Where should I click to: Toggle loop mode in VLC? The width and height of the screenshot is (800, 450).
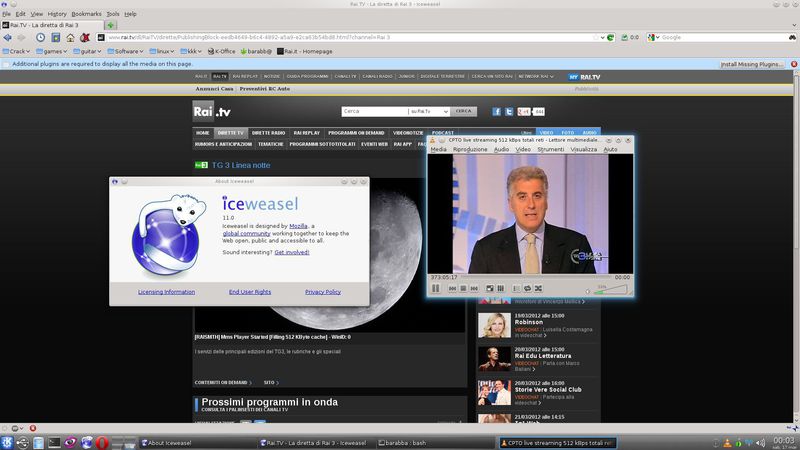528,288
